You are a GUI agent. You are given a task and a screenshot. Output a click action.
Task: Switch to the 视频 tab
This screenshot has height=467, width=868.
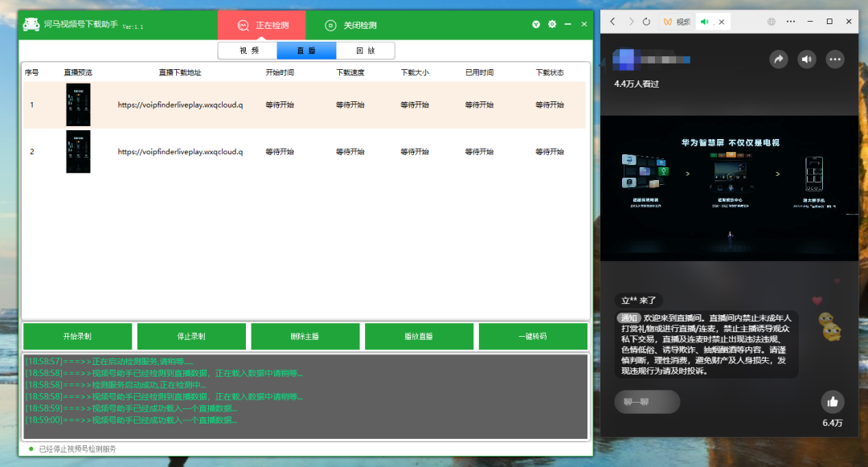click(248, 51)
